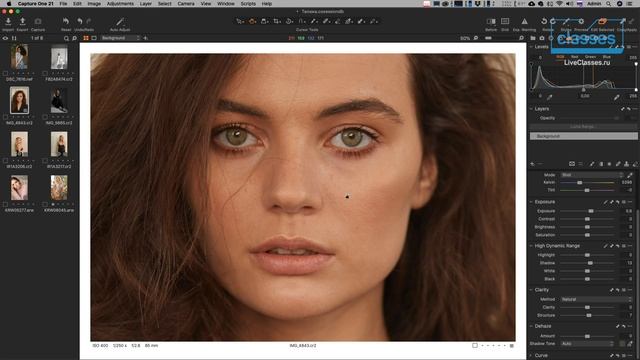Click the Auto Adjust wand icon
This screenshot has width=640, height=360.
(x=120, y=21)
